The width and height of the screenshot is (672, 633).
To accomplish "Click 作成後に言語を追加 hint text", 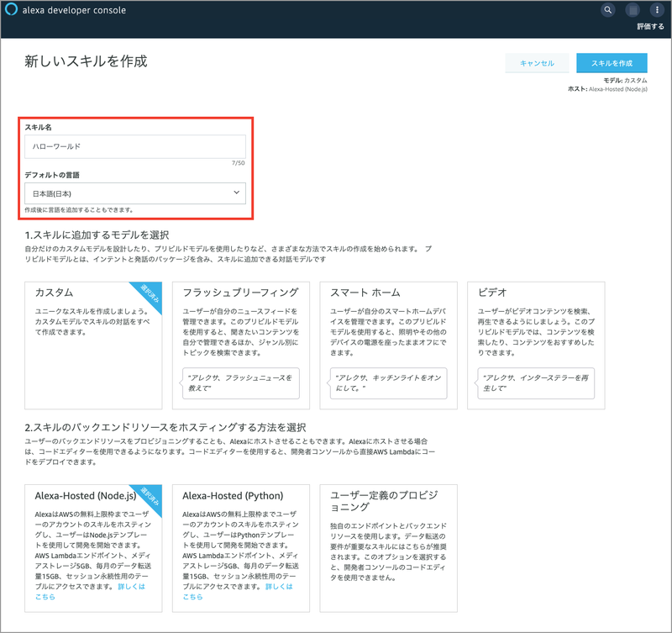I will tap(79, 210).
